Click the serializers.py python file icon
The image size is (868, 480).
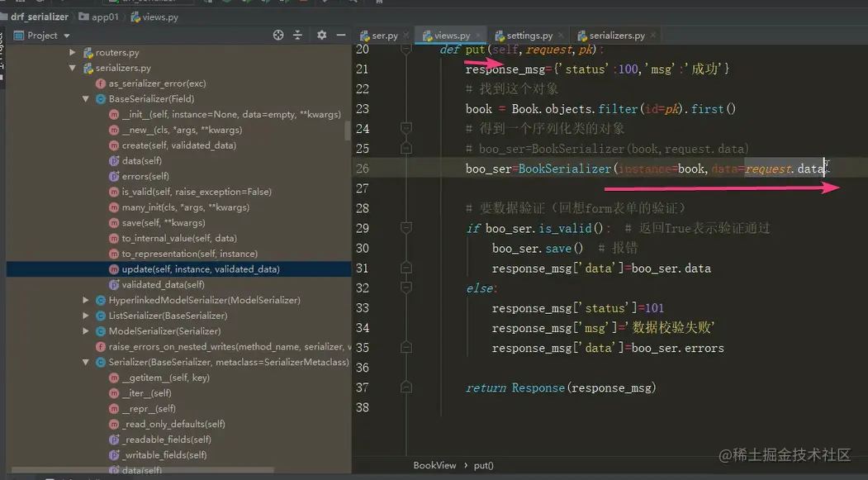[88, 68]
